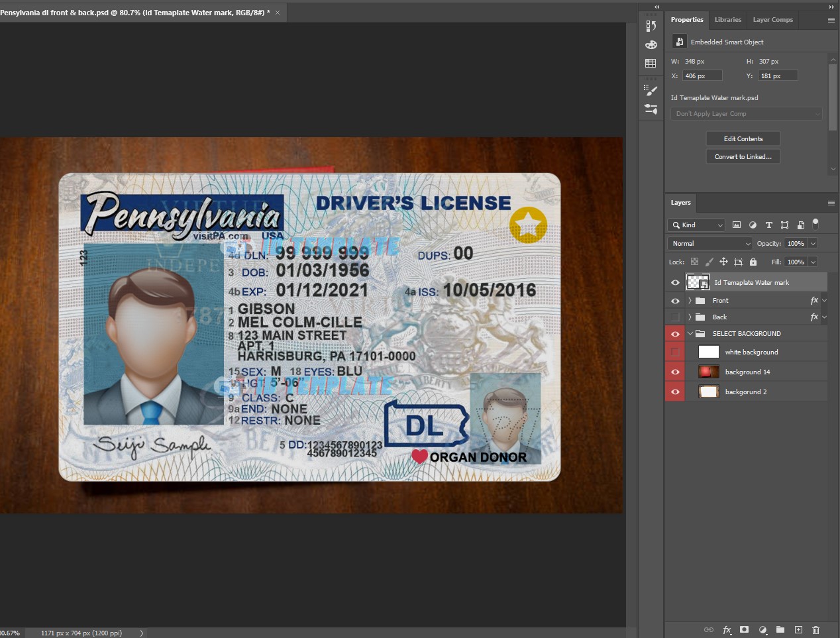Delete layer with trash icon
840x638 pixels.
816,630
